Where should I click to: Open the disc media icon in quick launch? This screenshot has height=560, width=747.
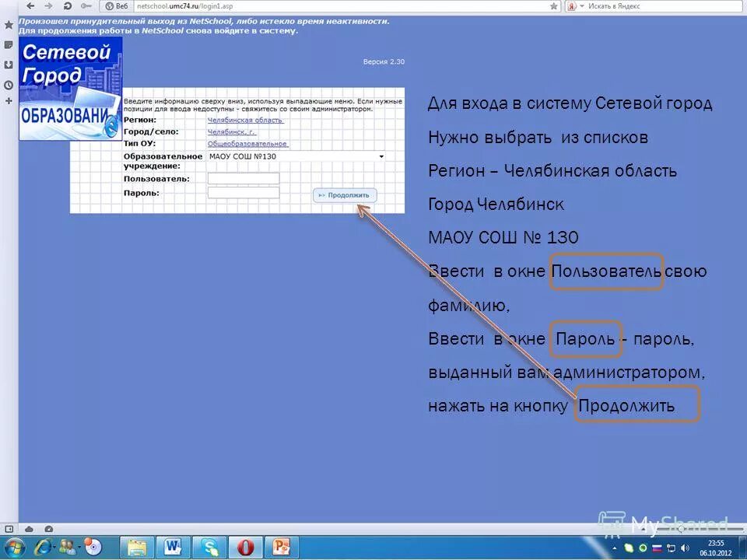tap(93, 547)
